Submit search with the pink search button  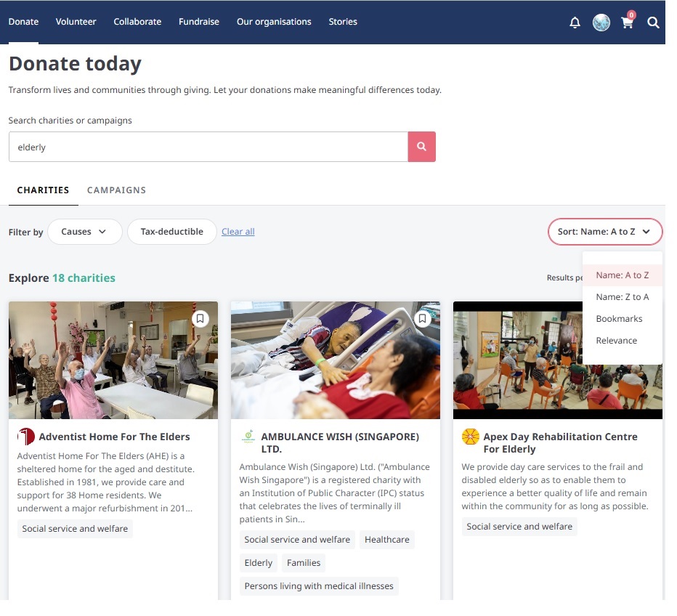[x=421, y=147]
